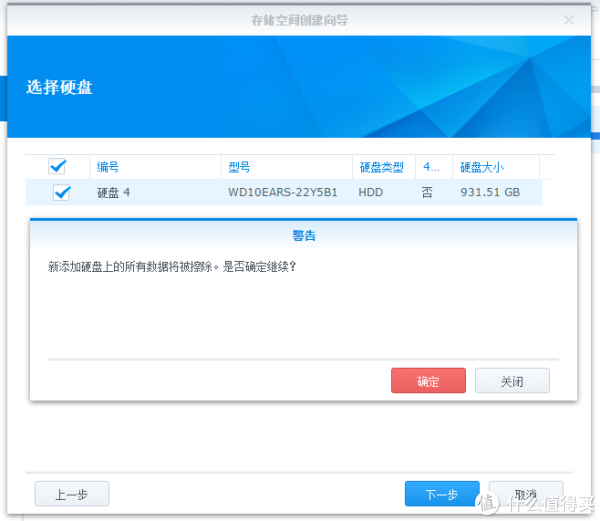600x521 pixels.
Task: Click the truncated 4... column header
Action: (431, 167)
